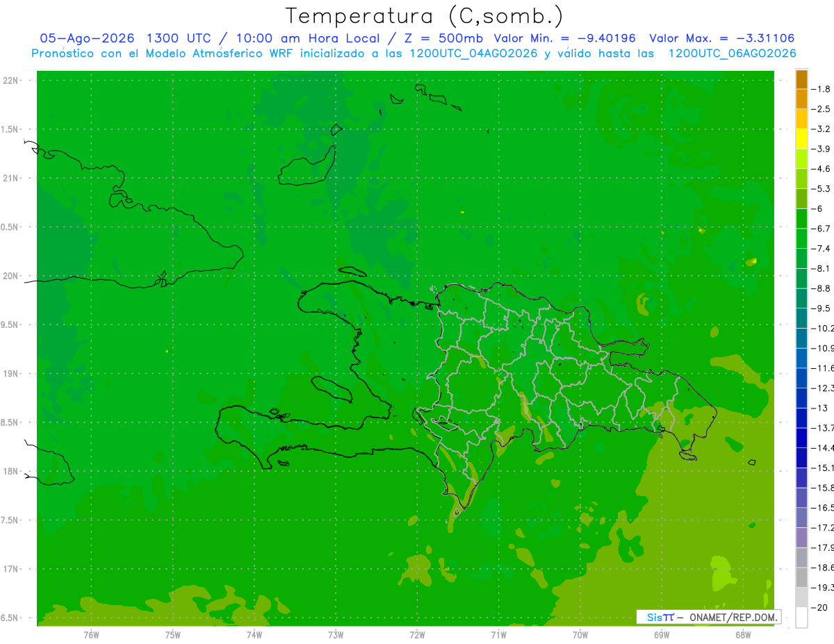Select the 'Z = 500mb' level label
Image resolution: width=834 pixels, height=644 pixels.
[443, 39]
